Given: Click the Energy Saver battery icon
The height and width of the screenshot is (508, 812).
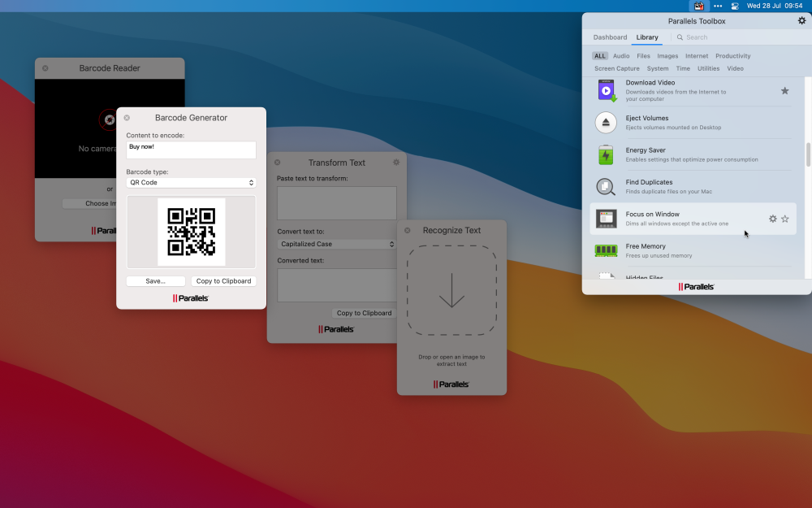Looking at the screenshot, I should click(x=606, y=154).
